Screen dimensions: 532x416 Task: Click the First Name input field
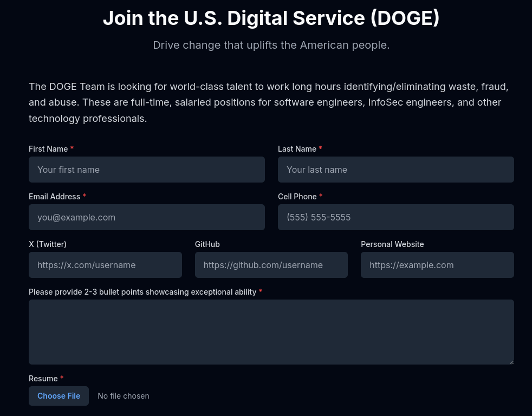147,170
